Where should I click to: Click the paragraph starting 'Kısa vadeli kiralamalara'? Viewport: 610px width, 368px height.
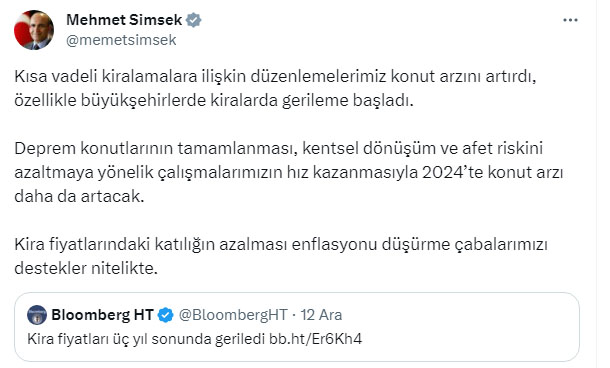[275, 88]
